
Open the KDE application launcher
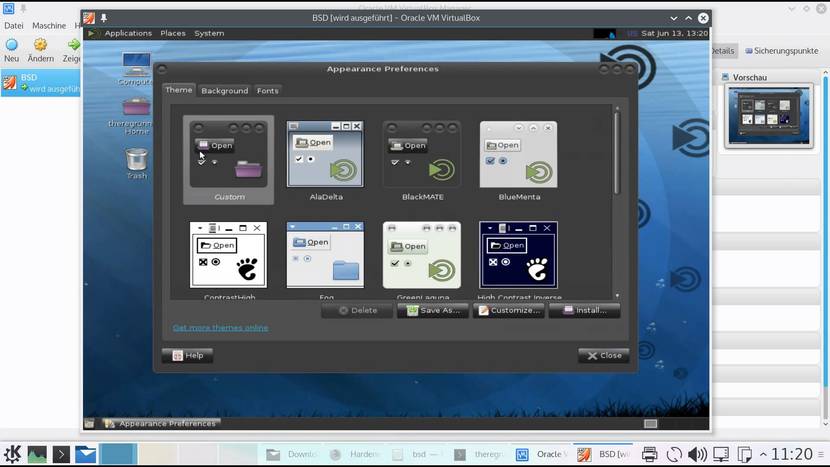point(12,454)
